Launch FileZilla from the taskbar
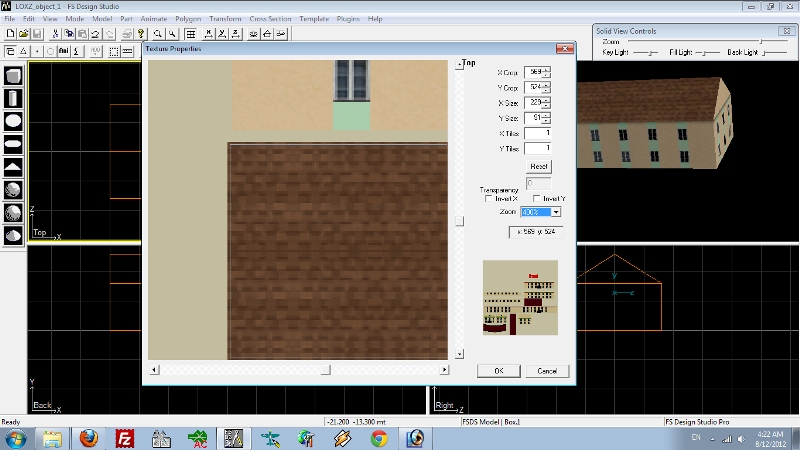 coord(126,438)
